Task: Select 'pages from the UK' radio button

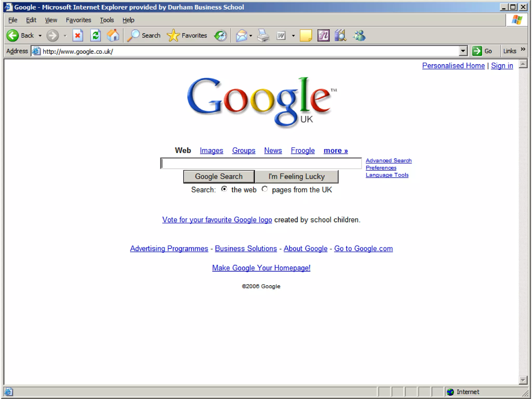Action: click(x=264, y=189)
